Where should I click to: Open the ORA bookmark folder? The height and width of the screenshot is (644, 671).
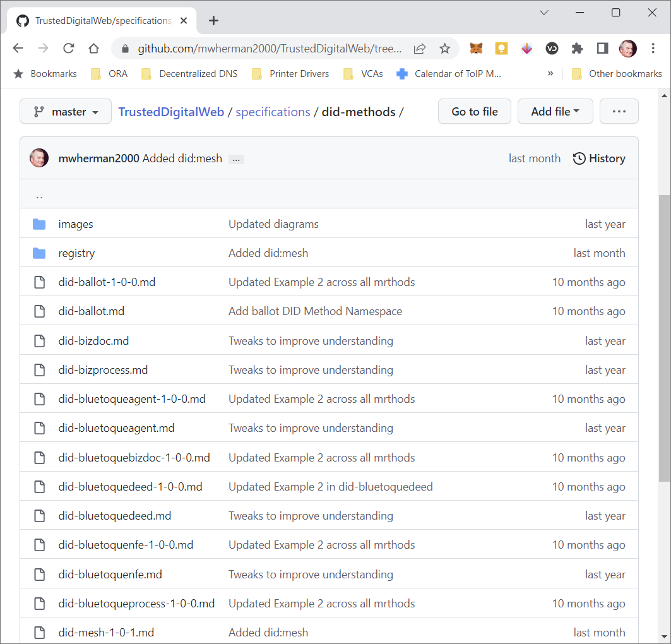(110, 74)
